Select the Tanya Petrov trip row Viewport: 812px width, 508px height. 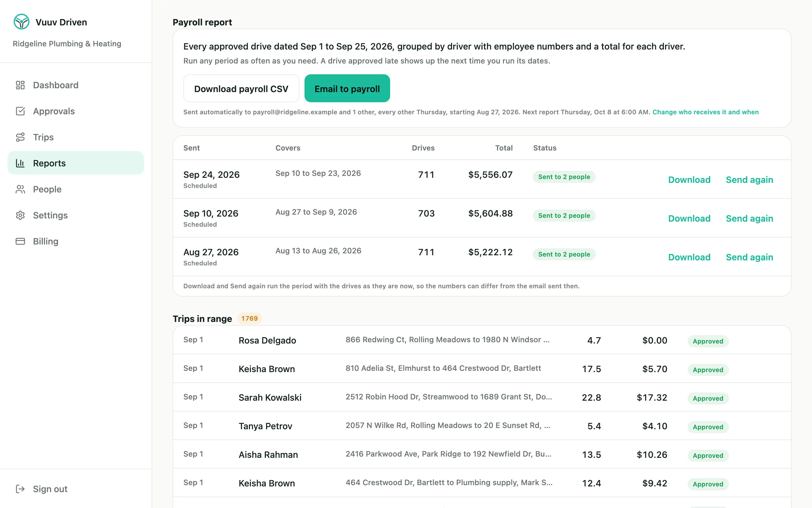click(x=482, y=426)
